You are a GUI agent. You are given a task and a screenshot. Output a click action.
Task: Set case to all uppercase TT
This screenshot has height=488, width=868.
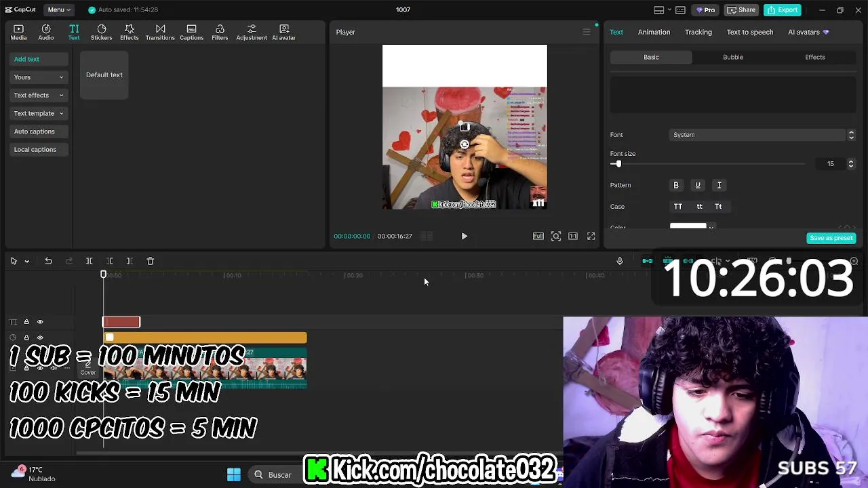[678, 207]
